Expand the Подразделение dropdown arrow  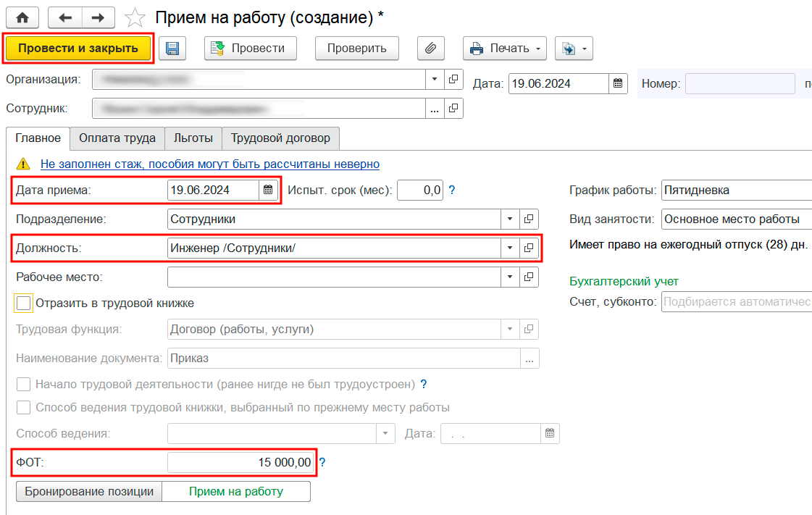point(509,219)
